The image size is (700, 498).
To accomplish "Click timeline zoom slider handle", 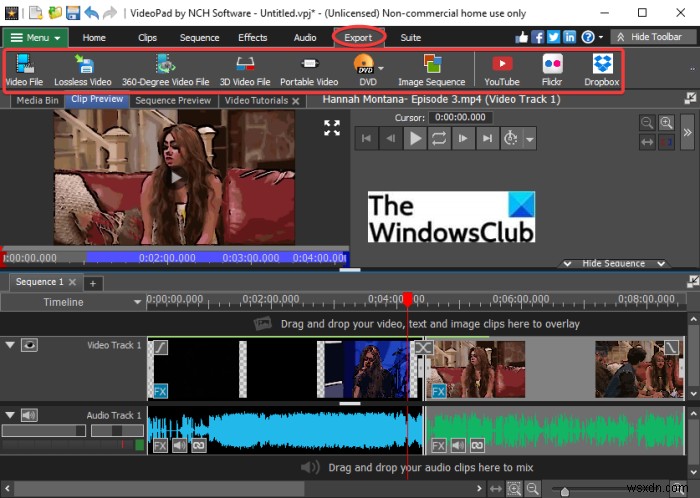I will click(x=565, y=491).
